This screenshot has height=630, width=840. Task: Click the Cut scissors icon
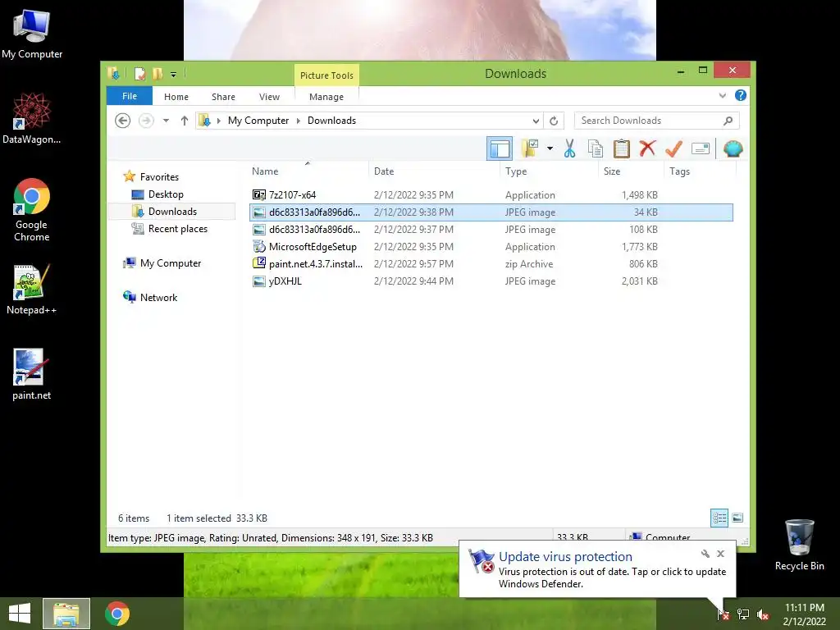pyautogui.click(x=569, y=148)
